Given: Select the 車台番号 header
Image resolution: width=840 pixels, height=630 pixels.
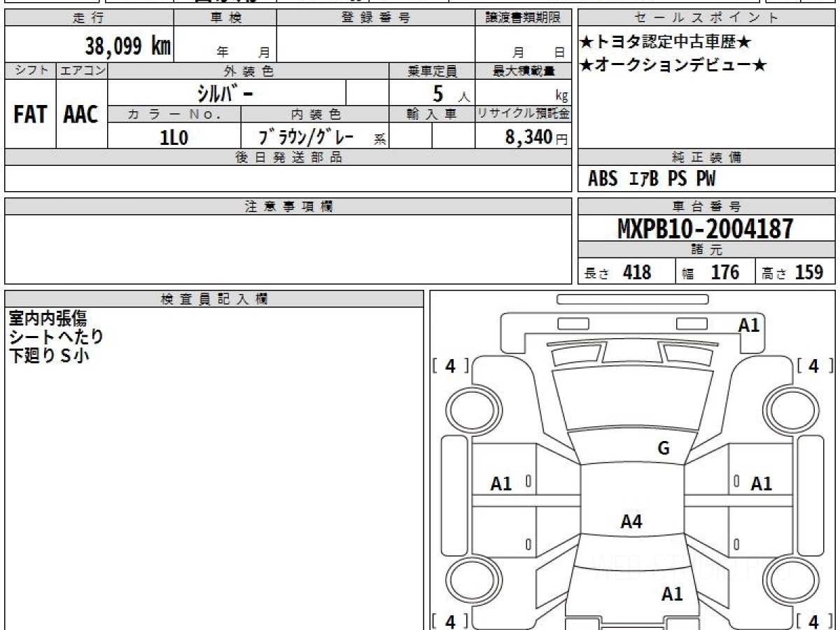Looking at the screenshot, I should click(x=706, y=206).
